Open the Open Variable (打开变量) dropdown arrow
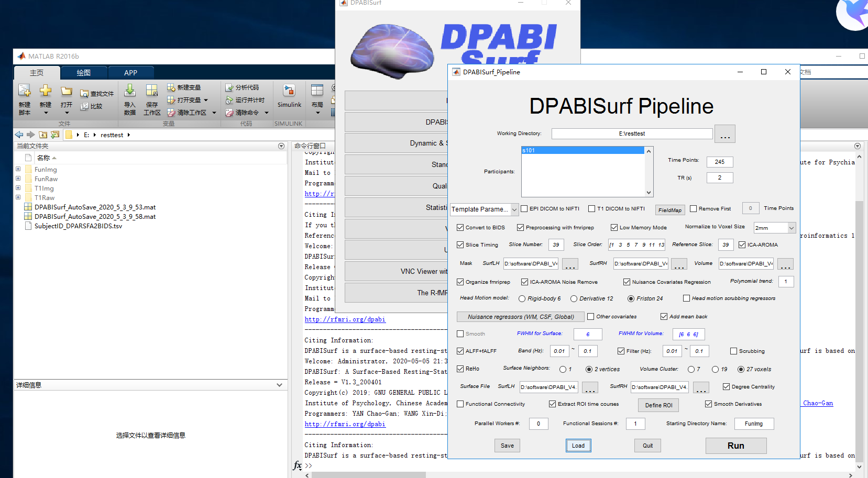Image resolution: width=868 pixels, height=478 pixels. pos(206,100)
